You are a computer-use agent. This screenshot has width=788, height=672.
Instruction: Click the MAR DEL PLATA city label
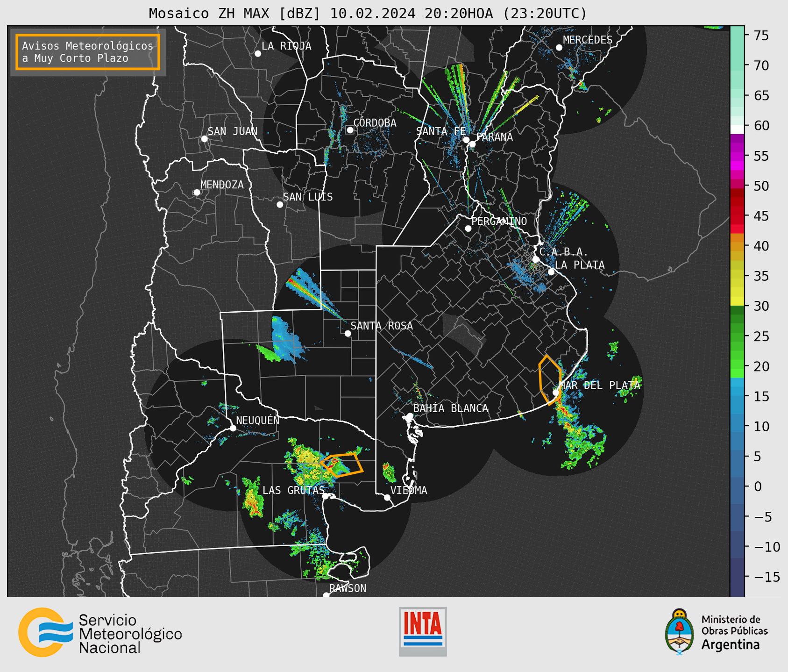click(600, 386)
